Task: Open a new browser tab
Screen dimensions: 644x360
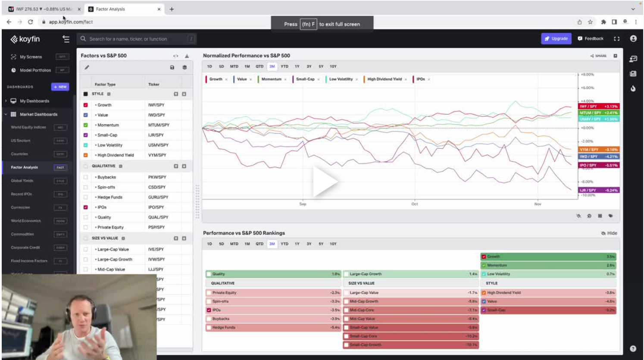Action: pyautogui.click(x=172, y=9)
